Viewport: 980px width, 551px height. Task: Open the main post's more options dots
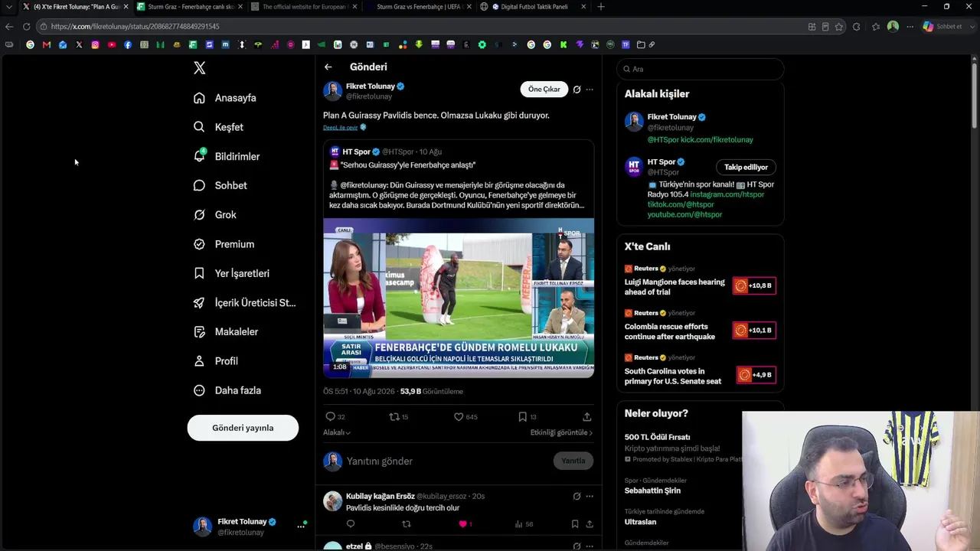pos(590,90)
